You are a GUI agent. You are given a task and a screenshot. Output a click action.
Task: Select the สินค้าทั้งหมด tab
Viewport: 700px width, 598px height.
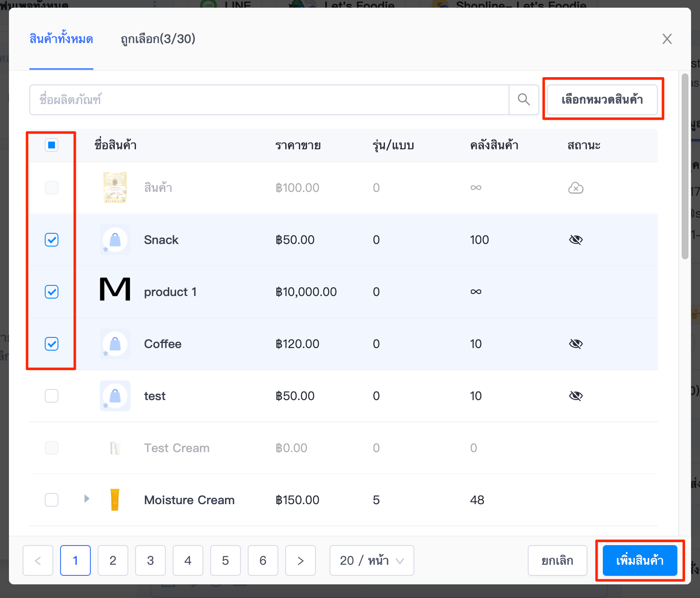[x=61, y=39]
